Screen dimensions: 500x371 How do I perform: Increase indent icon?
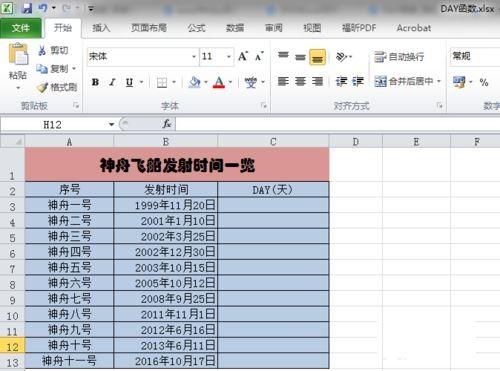(x=358, y=81)
